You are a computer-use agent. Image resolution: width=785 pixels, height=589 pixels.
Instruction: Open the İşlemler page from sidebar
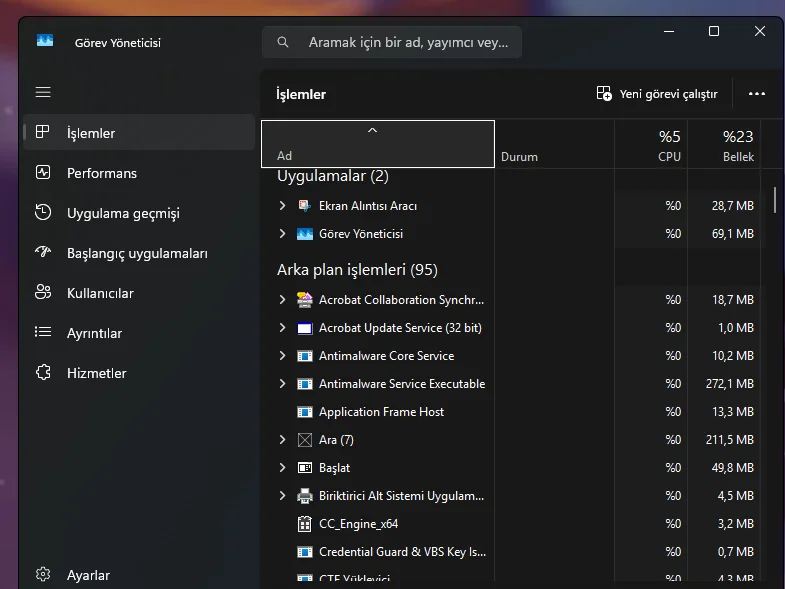click(x=139, y=133)
